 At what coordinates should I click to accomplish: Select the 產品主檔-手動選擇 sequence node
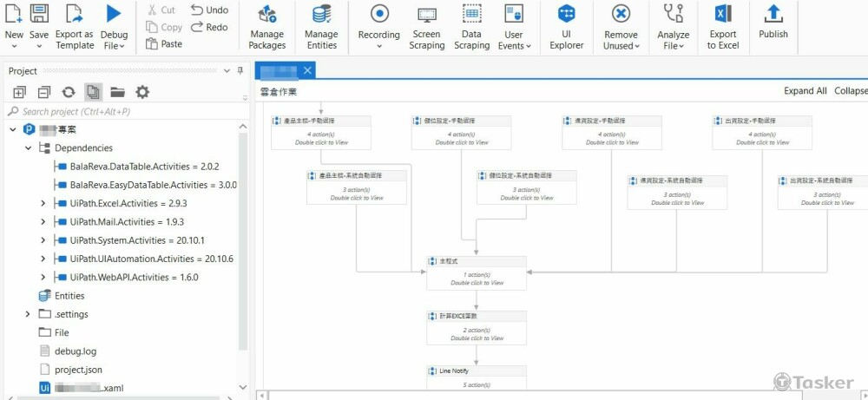click(320, 132)
